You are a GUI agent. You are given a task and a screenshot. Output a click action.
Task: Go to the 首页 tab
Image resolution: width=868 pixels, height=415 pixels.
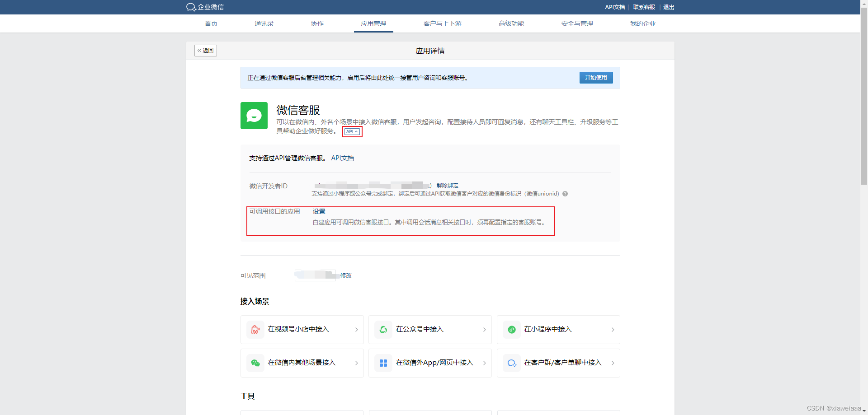tap(211, 23)
